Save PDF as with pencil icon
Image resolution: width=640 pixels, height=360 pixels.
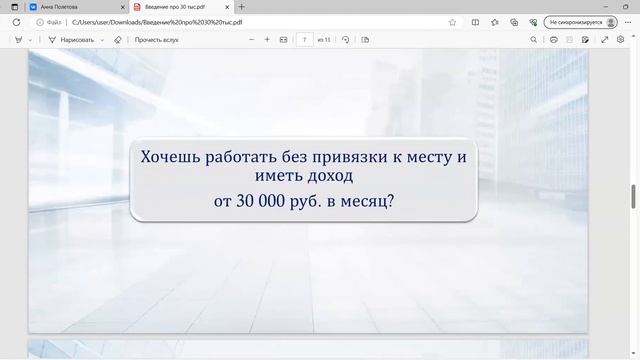pos(585,40)
